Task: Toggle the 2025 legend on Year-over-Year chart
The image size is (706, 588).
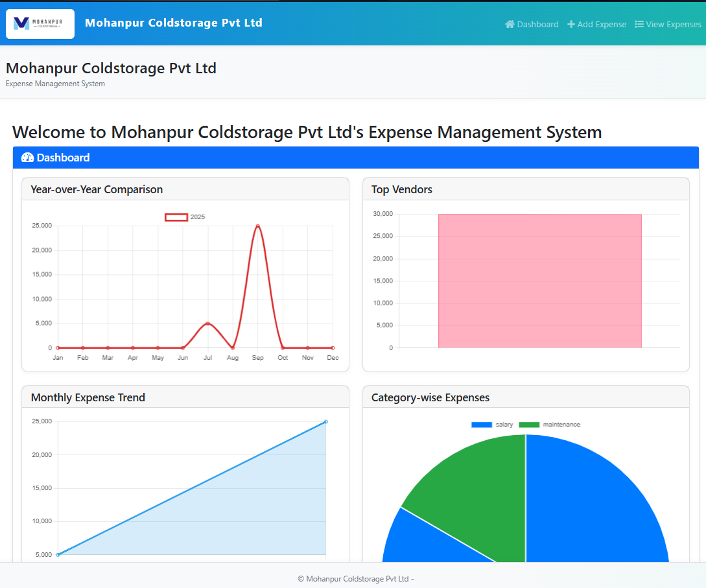Action: click(x=186, y=217)
